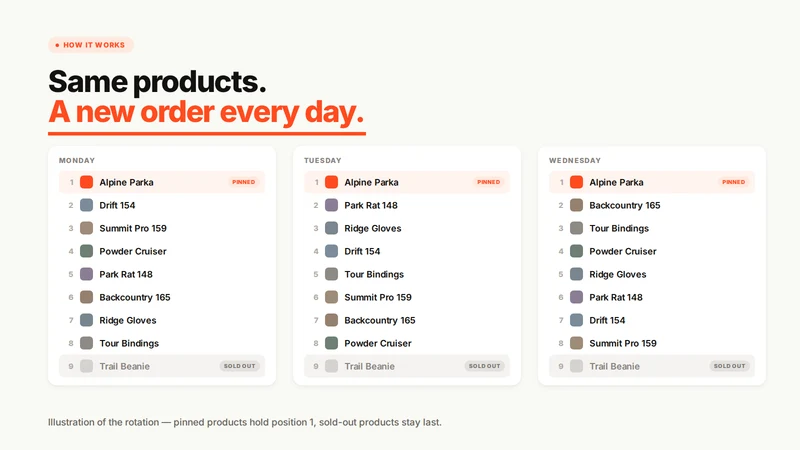Click the orange swatch beside Wednesday's Alpine Parka
The image size is (800, 450).
[x=577, y=182]
